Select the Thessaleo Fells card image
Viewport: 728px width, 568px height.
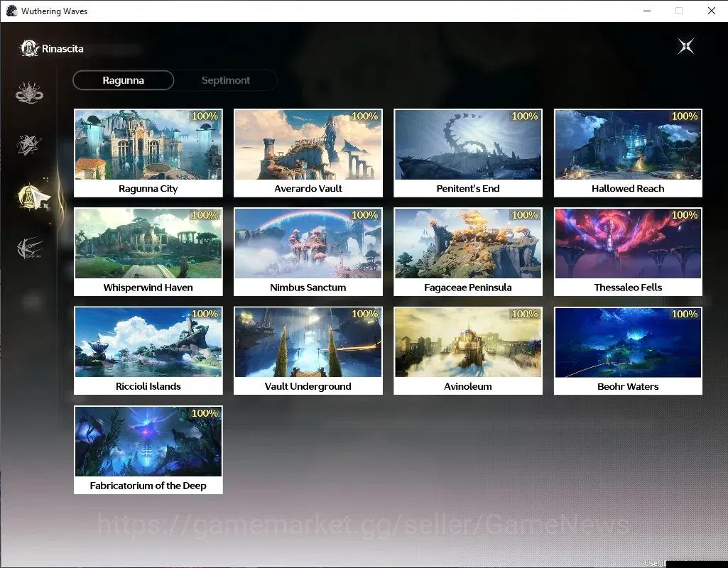[628, 244]
